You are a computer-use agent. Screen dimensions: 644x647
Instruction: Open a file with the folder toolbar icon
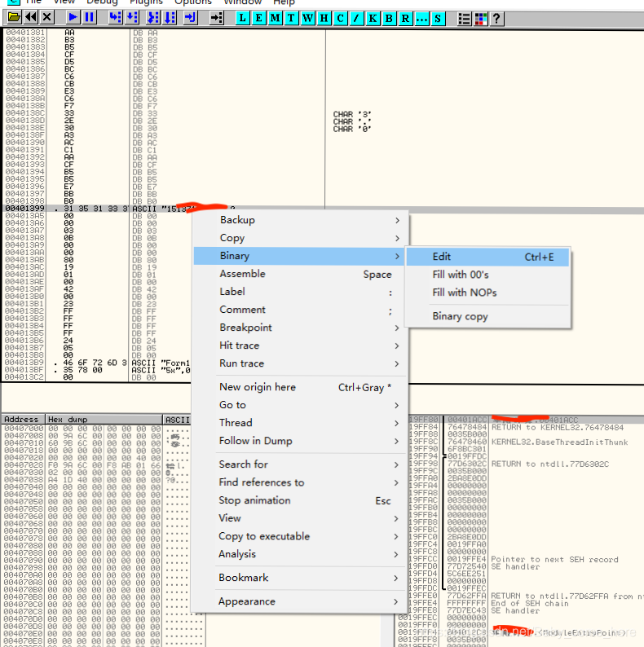[x=14, y=17]
